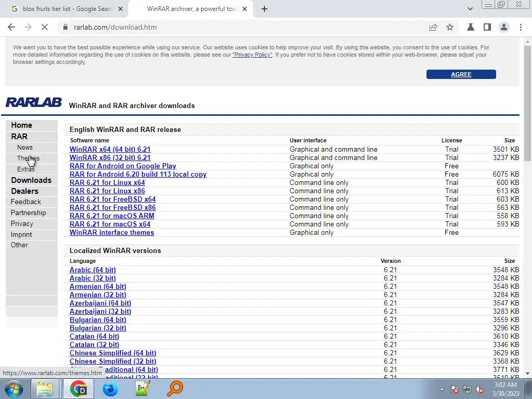This screenshot has width=532, height=399.
Task: Download Armenian (64 bit) WinRAR
Action: tap(98, 286)
